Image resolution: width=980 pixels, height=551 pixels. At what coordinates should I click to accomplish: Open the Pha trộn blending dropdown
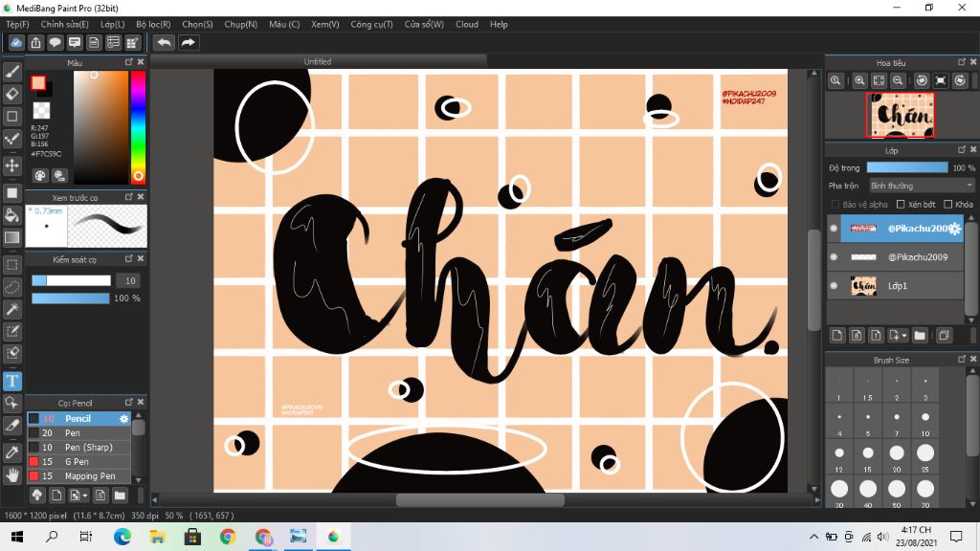pyautogui.click(x=922, y=186)
